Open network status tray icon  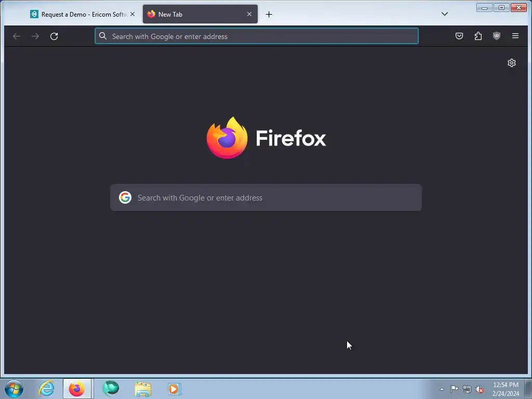pyautogui.click(x=467, y=389)
